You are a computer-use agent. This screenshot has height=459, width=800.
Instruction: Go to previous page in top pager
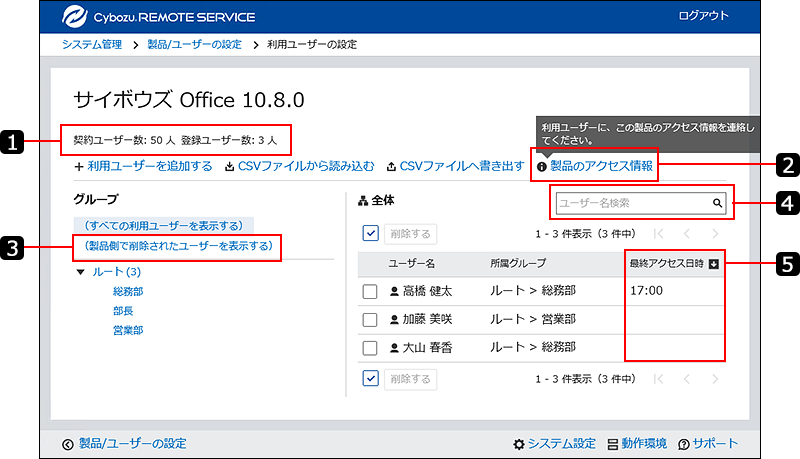(687, 234)
